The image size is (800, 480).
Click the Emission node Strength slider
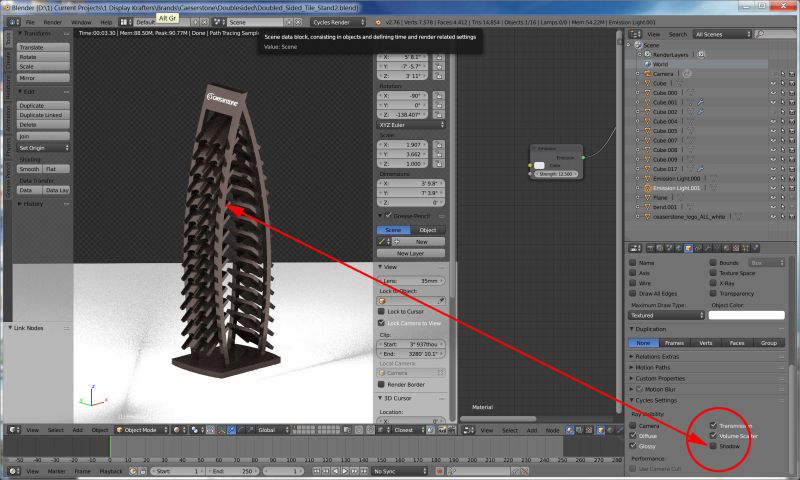pyautogui.click(x=556, y=174)
